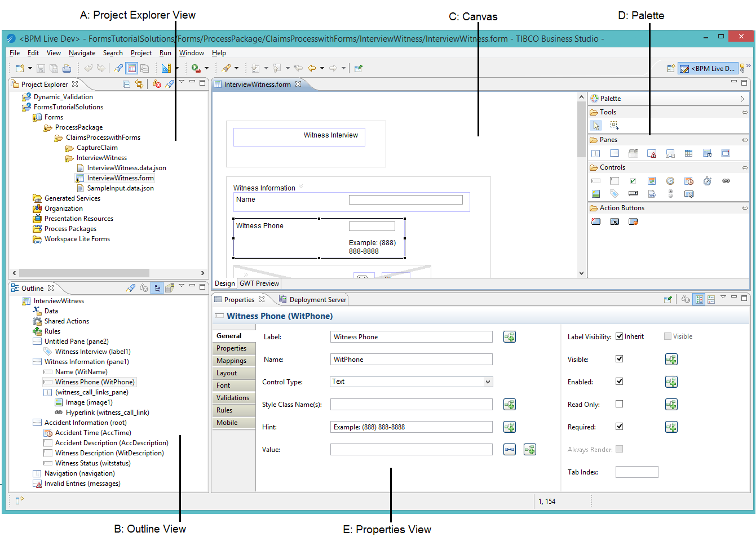The height and width of the screenshot is (541, 756).
Task: Open the Validations properties section
Action: click(233, 398)
